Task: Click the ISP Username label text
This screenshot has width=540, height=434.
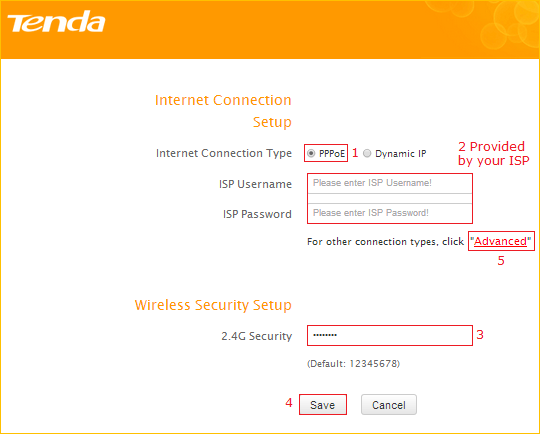Action: pos(255,184)
